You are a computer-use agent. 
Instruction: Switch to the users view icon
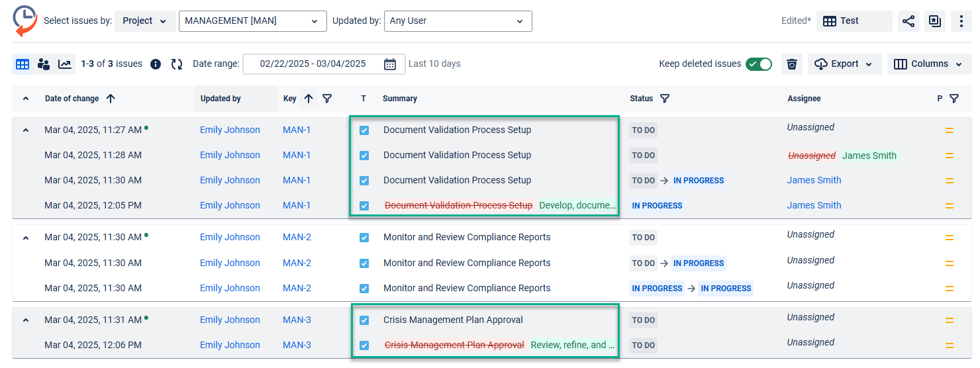click(44, 64)
